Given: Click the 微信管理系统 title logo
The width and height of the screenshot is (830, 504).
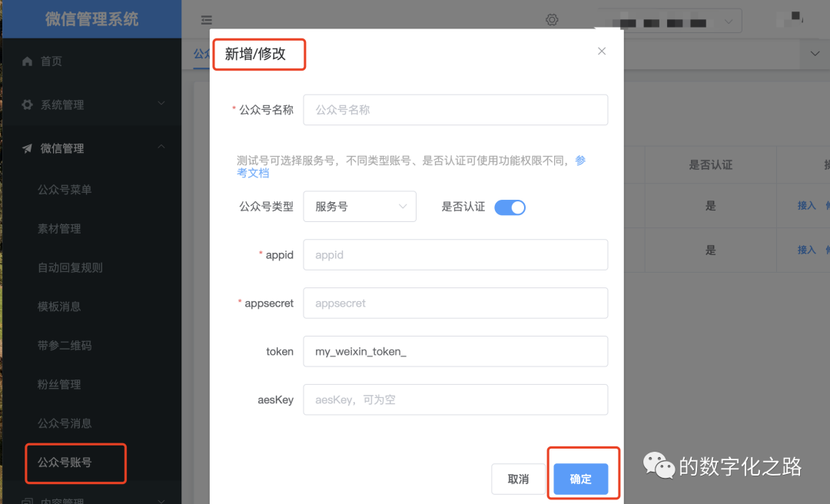Looking at the screenshot, I should 92,19.
